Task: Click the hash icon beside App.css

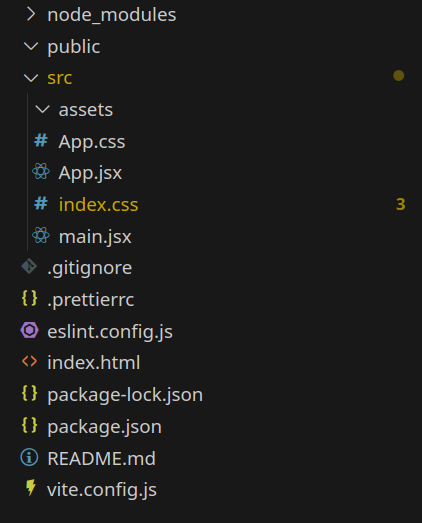Action: (x=41, y=140)
